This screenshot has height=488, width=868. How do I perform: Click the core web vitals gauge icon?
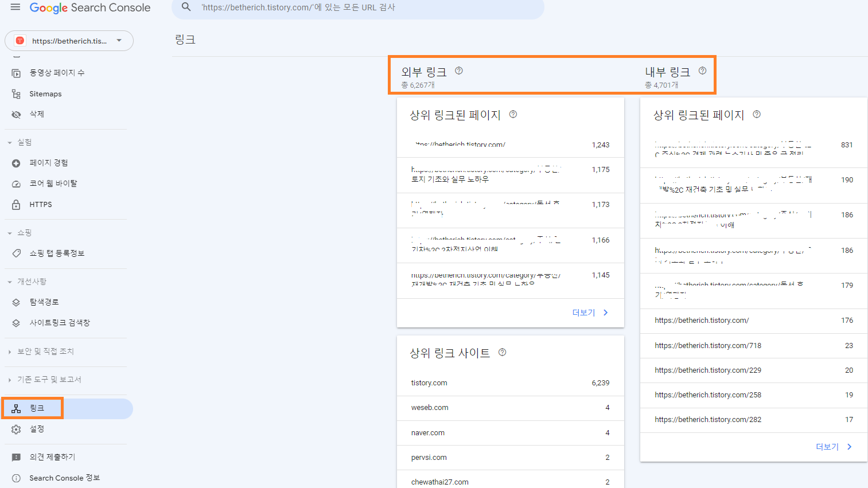16,184
